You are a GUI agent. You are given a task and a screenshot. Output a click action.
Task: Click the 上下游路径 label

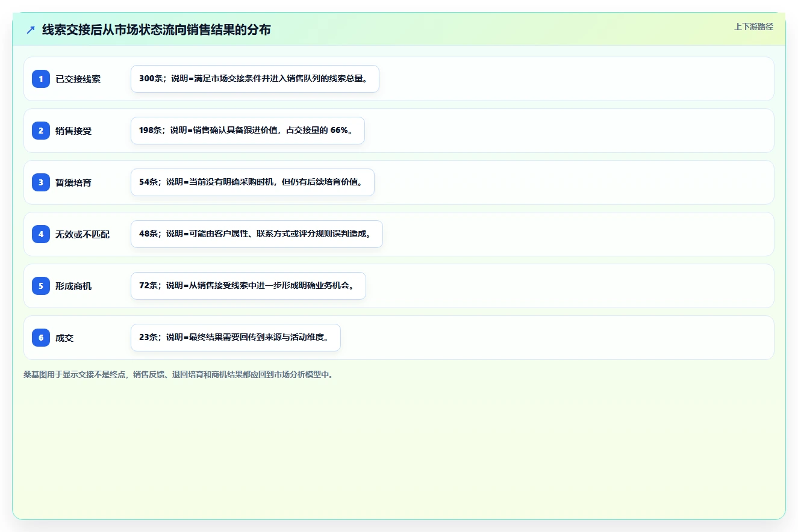[753, 26]
